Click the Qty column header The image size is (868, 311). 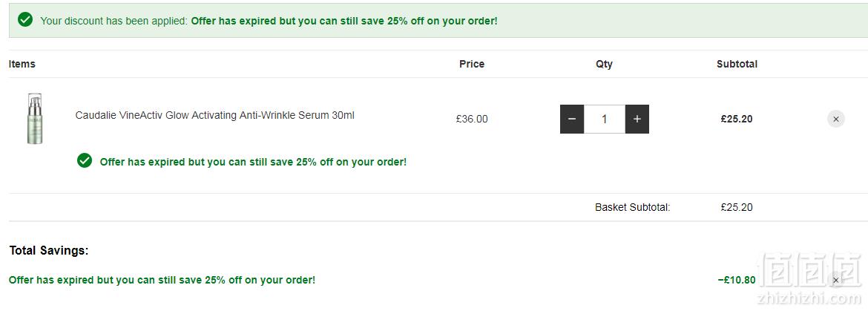click(x=604, y=64)
